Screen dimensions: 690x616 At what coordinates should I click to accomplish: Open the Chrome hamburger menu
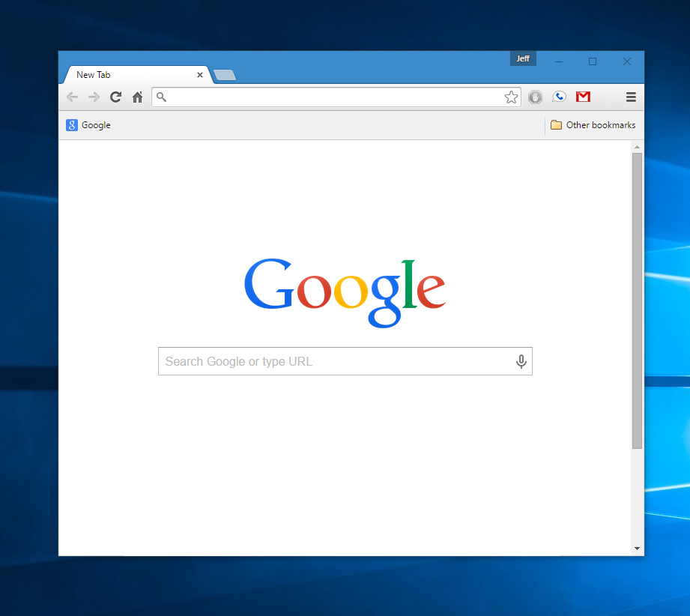click(631, 97)
